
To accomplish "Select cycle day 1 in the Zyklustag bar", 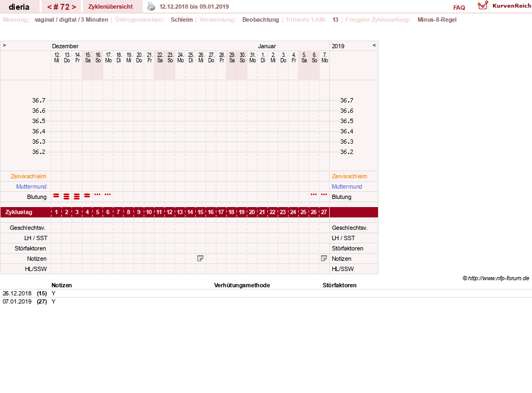I will 56,212.
